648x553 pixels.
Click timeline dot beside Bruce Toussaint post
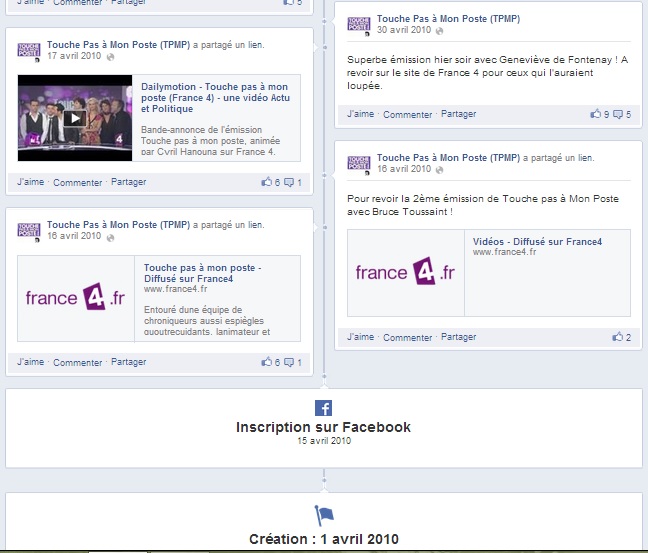(324, 175)
